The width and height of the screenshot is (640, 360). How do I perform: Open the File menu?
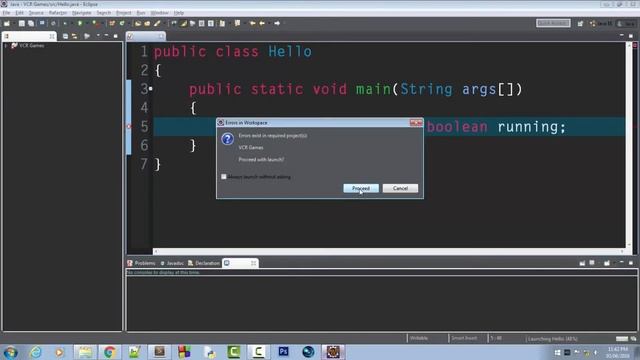pos(7,13)
